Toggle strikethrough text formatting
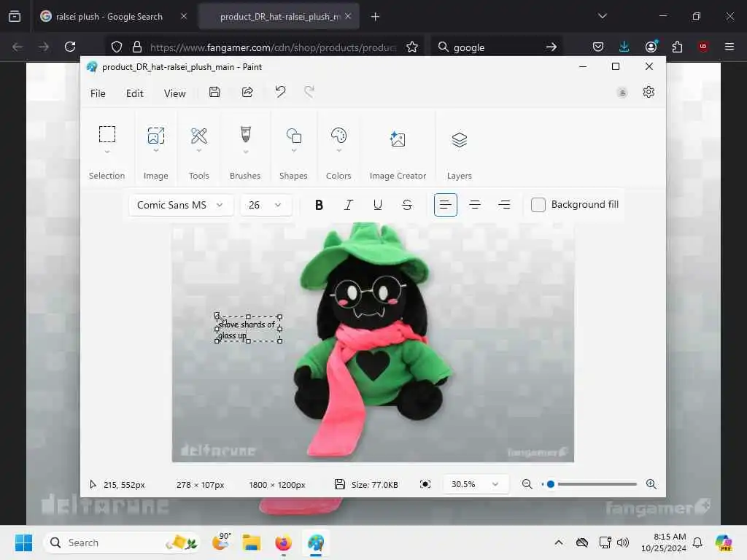 (x=407, y=205)
